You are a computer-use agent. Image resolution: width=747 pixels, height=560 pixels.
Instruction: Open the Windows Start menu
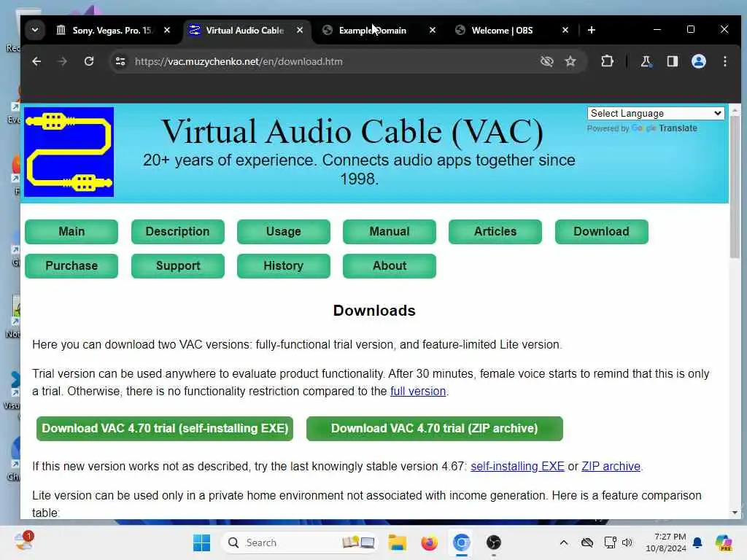pyautogui.click(x=201, y=542)
